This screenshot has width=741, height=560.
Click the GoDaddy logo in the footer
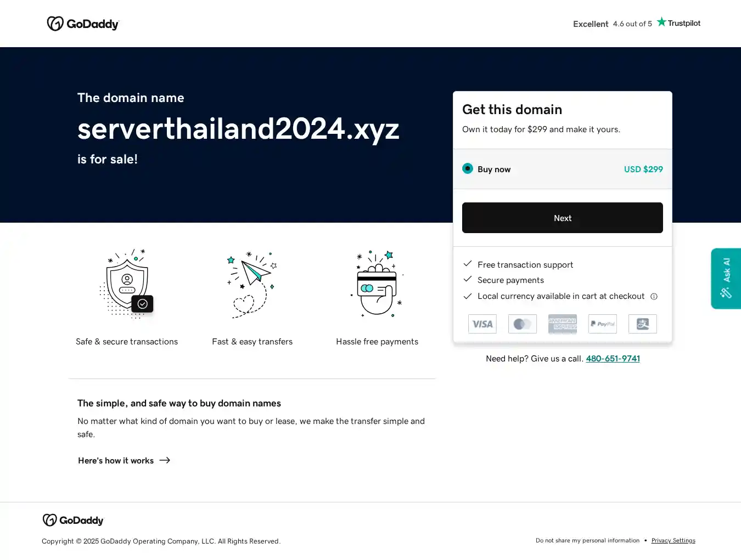tap(73, 520)
